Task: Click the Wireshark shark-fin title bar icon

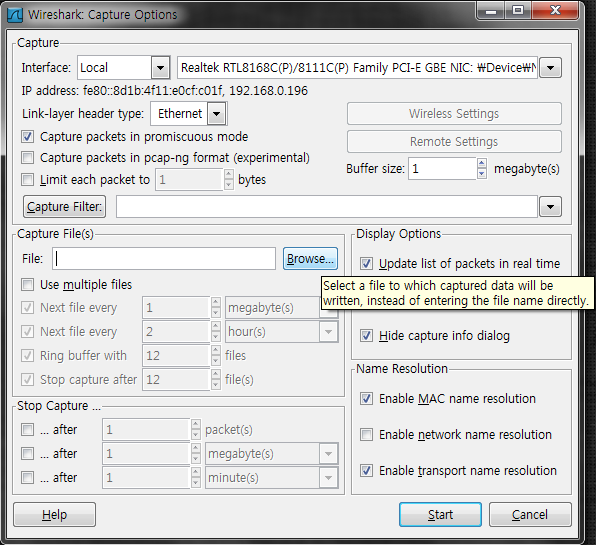Action: pos(15,15)
